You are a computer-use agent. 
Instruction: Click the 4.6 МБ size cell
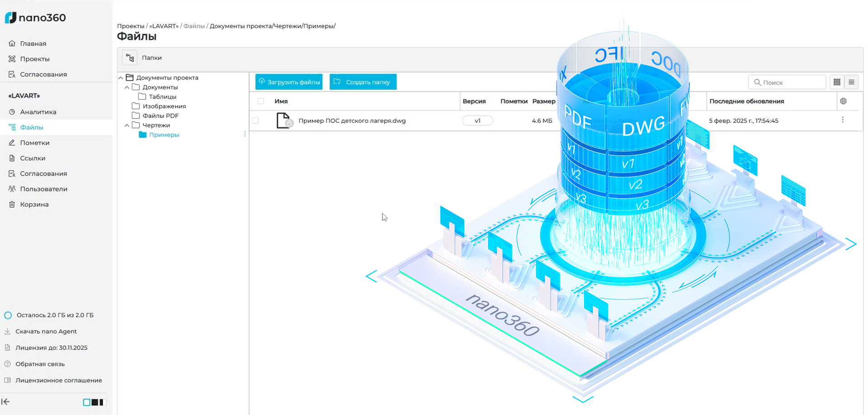pyautogui.click(x=542, y=121)
